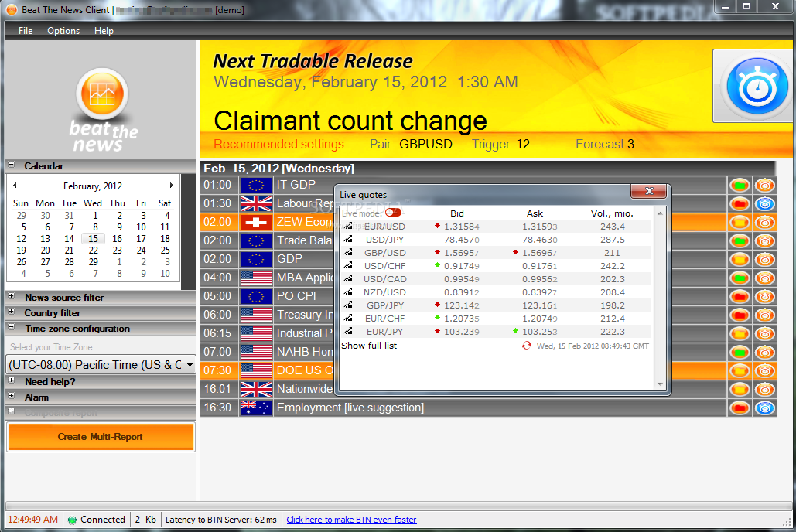Close the Live quotes window
The width and height of the screenshot is (796, 532).
click(649, 191)
